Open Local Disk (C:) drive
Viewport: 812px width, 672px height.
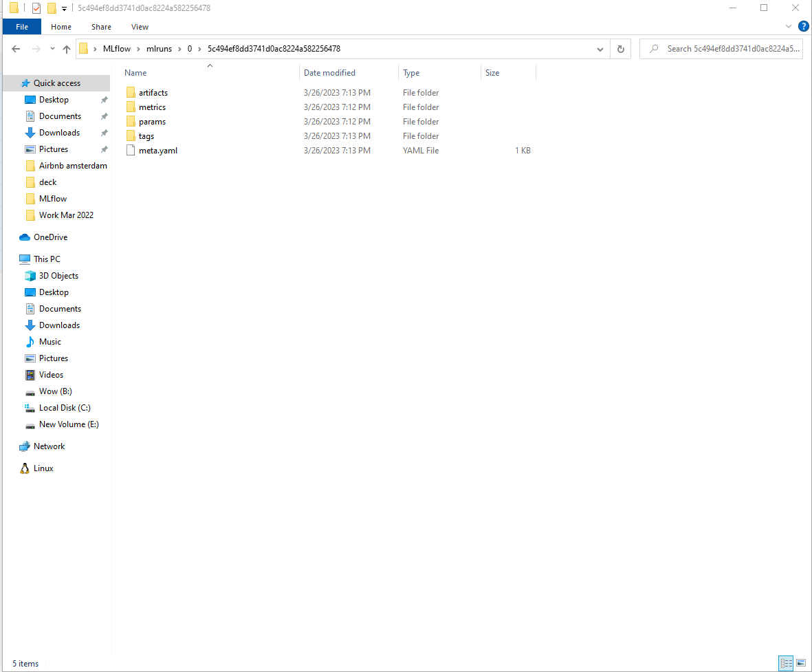65,408
